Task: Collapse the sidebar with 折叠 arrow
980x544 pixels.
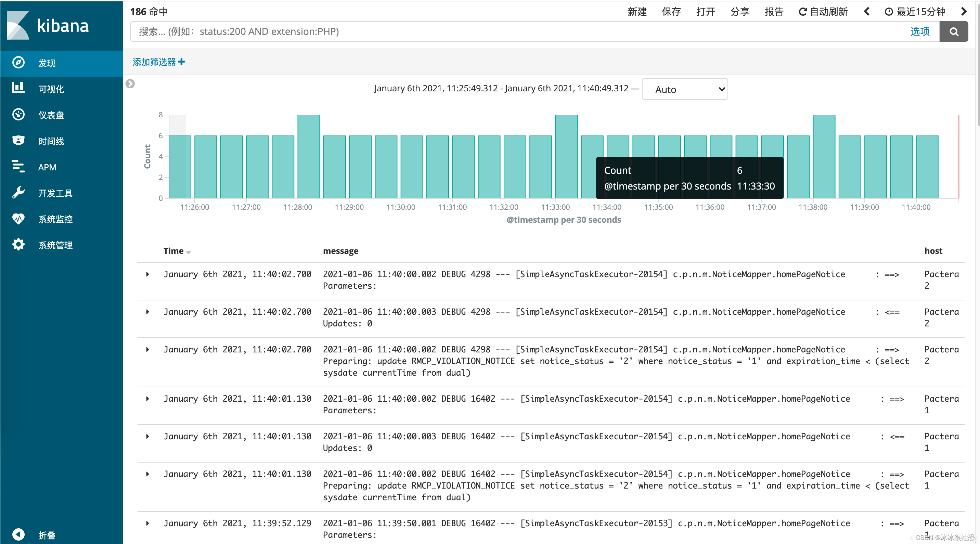Action: click(18, 534)
